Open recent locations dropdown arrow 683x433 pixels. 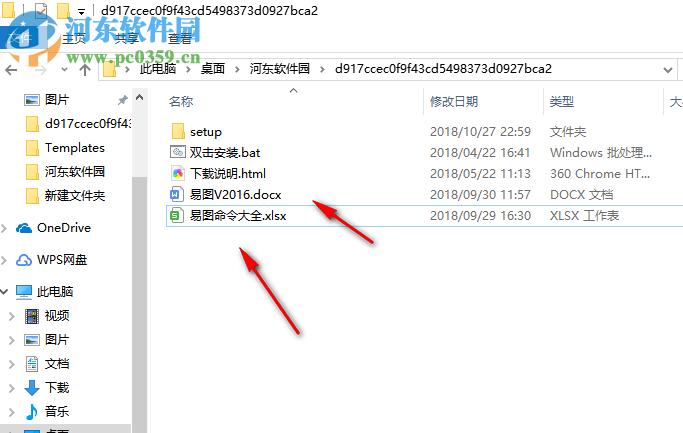tap(64, 70)
